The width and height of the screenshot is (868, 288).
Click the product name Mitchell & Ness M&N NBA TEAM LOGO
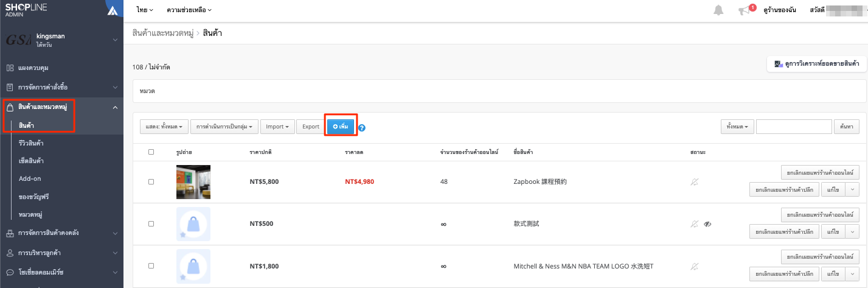click(x=583, y=266)
